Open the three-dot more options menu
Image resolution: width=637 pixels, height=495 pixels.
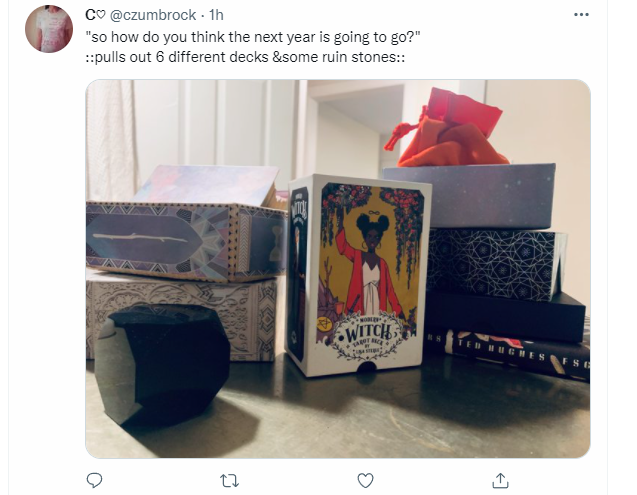click(581, 15)
